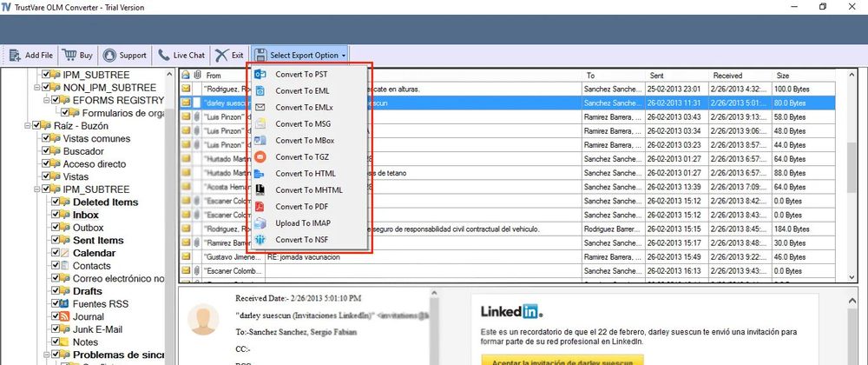This screenshot has height=365, width=868.
Task: Select the Sent Items folder
Action: pos(97,241)
